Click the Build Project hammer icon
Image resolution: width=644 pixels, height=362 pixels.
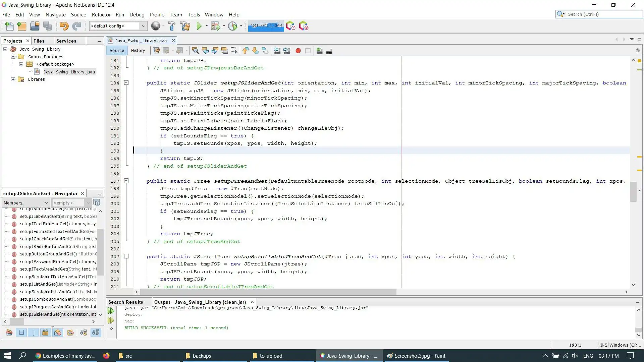[x=171, y=26]
